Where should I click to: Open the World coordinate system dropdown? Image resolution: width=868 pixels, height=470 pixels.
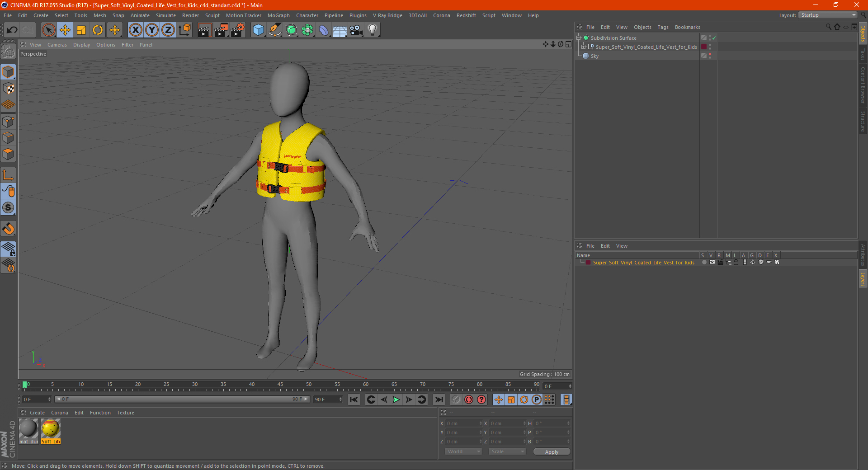[463, 451]
